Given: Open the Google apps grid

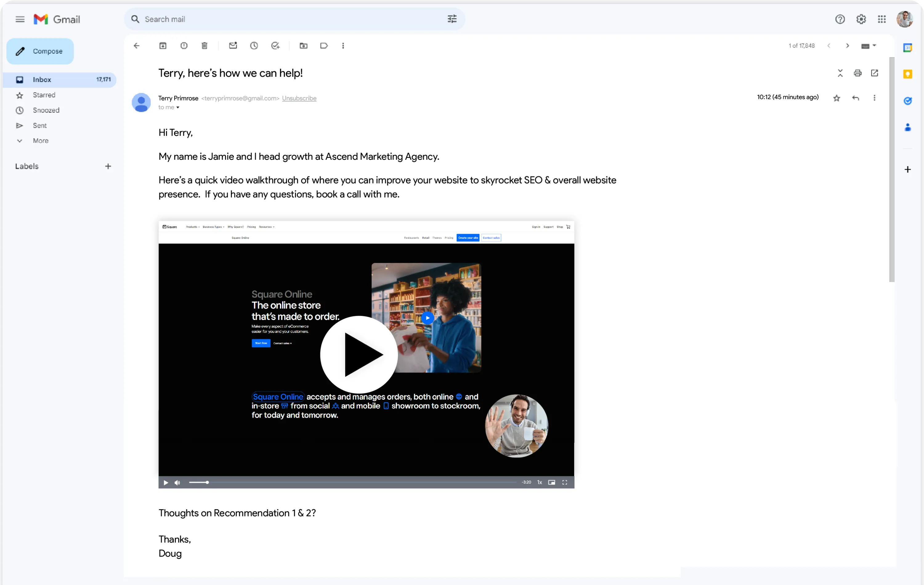Looking at the screenshot, I should click(882, 19).
